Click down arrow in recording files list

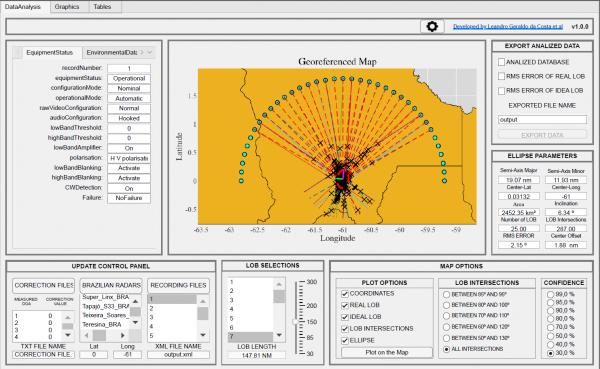tap(203, 335)
